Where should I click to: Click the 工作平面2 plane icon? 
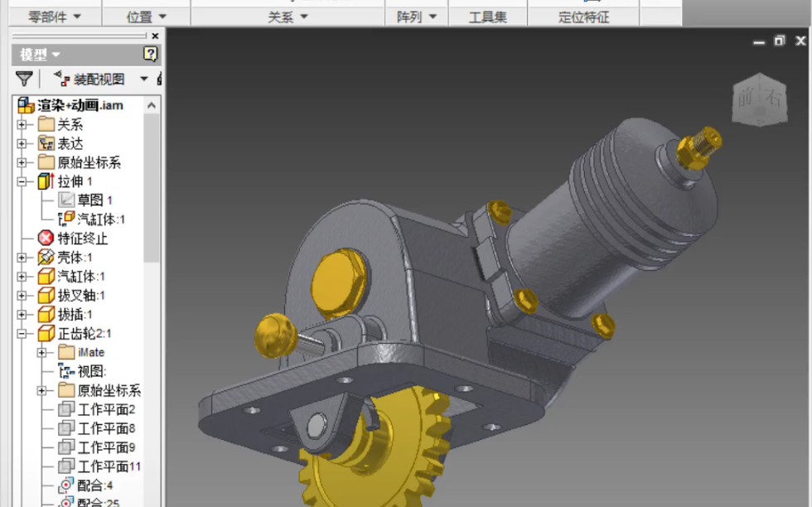(66, 409)
